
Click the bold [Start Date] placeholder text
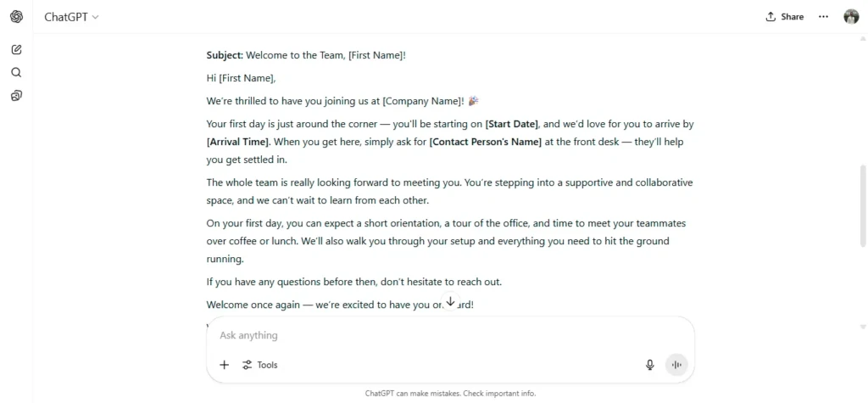(511, 124)
